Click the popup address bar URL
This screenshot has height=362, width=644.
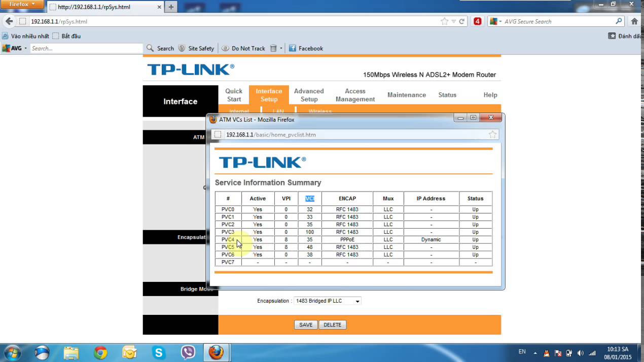pos(271,134)
